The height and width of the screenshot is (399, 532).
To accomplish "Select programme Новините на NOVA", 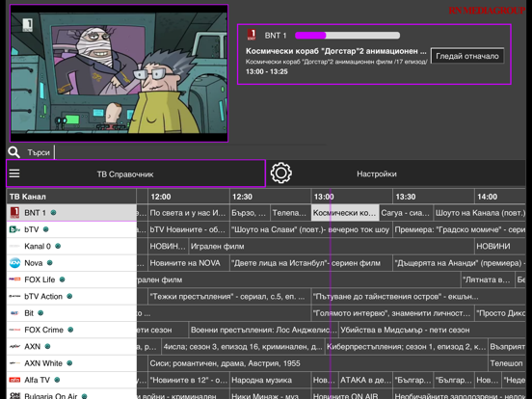I will [x=189, y=263].
